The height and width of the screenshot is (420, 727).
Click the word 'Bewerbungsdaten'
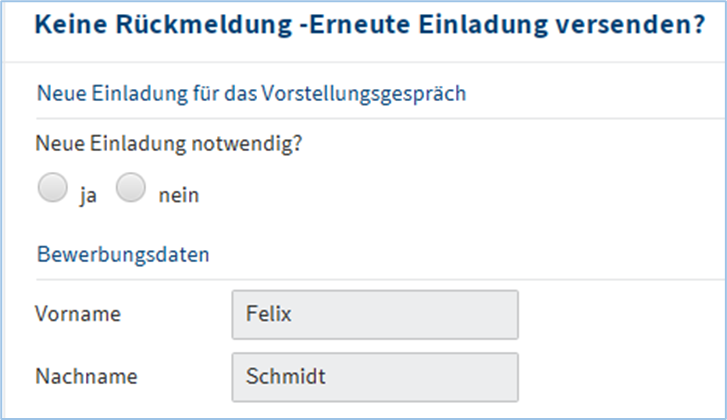[x=123, y=254]
